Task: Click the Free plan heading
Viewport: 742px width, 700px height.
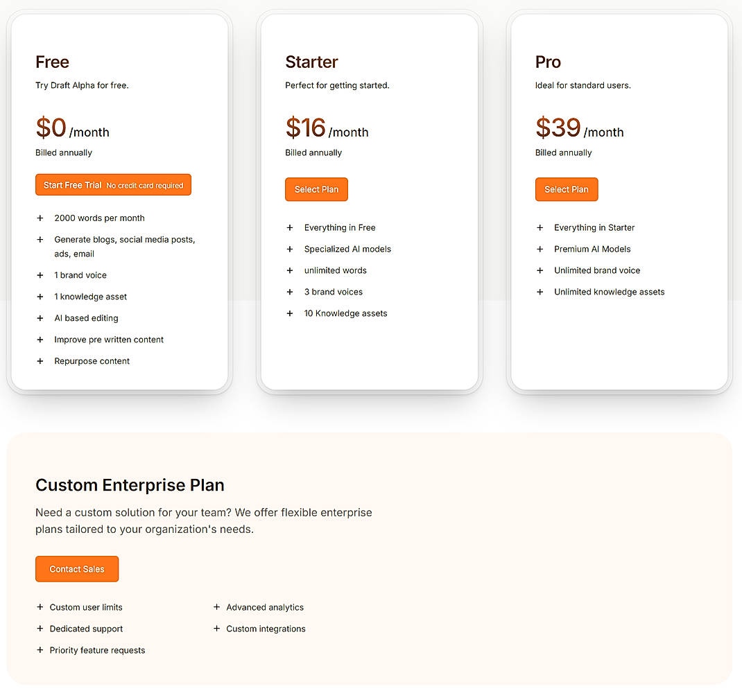Action: tap(52, 62)
